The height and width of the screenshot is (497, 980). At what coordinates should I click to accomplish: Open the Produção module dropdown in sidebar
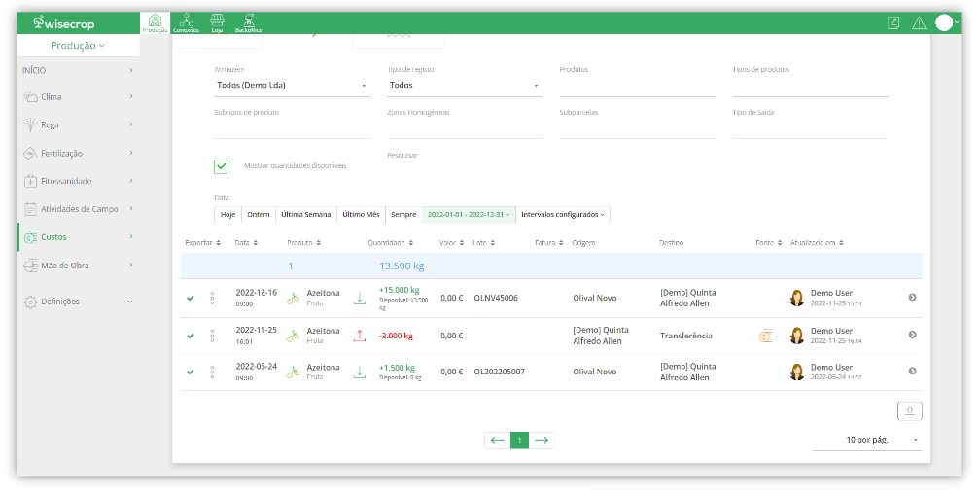pyautogui.click(x=78, y=46)
